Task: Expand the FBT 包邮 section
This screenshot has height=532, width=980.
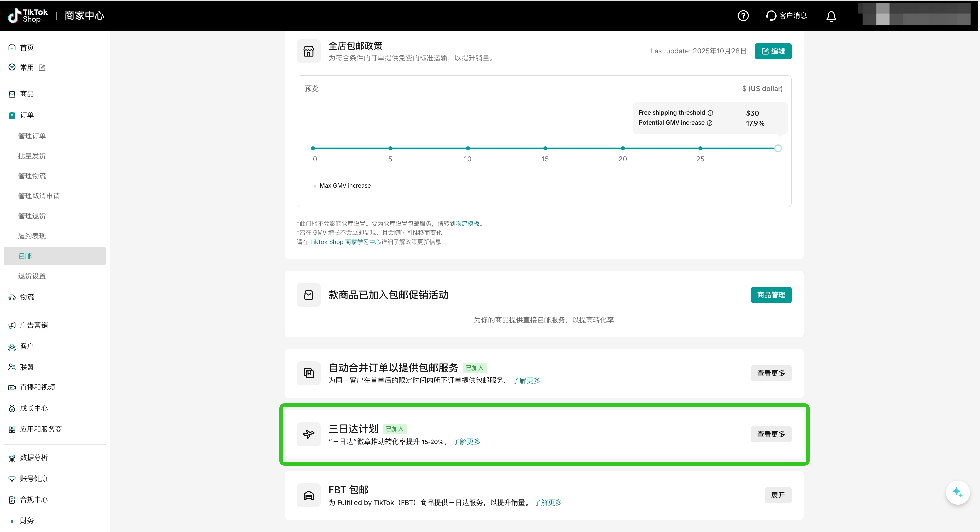Action: (778, 495)
